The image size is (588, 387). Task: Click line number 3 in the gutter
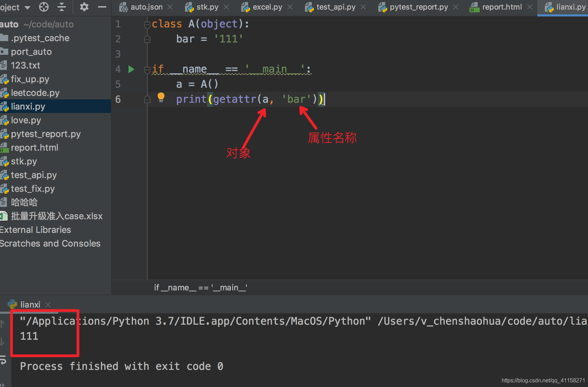pos(118,54)
